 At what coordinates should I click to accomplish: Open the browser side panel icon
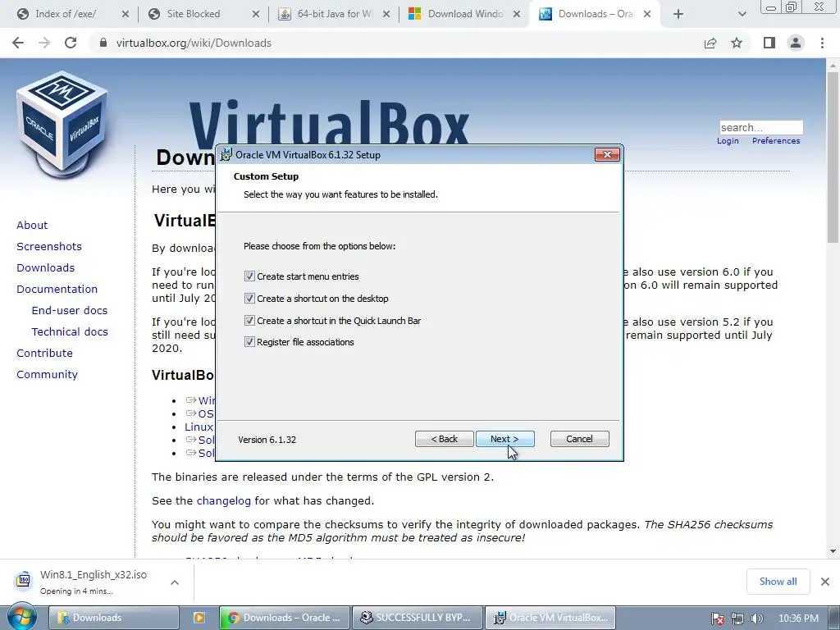pos(769,43)
